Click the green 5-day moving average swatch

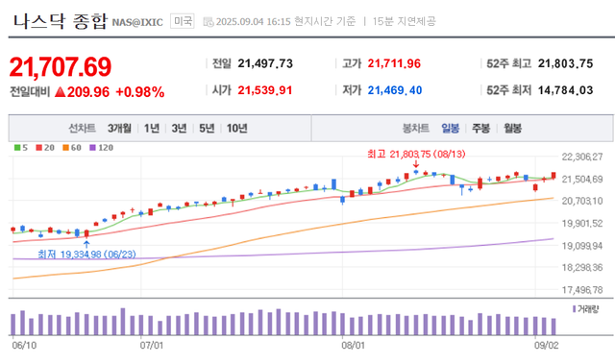point(17,148)
